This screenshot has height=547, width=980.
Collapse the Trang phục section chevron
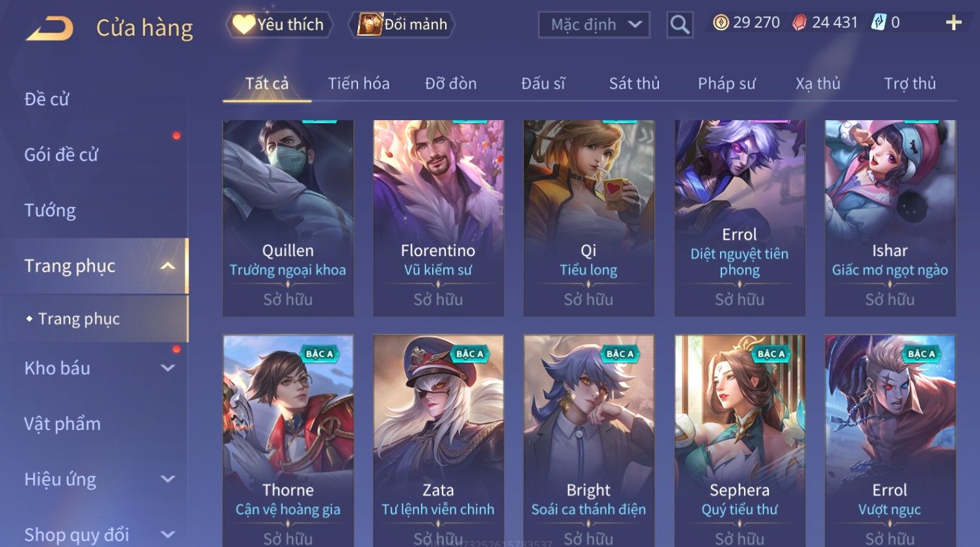coord(168,266)
